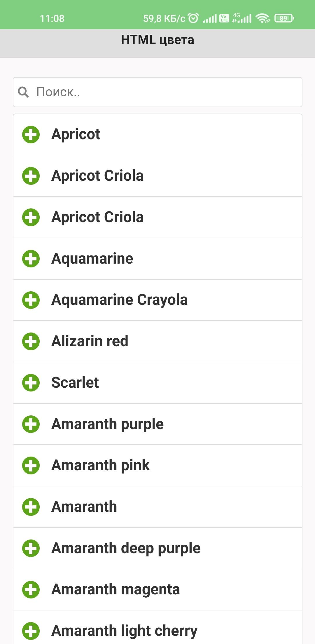Click the search magnifier icon

(x=23, y=92)
